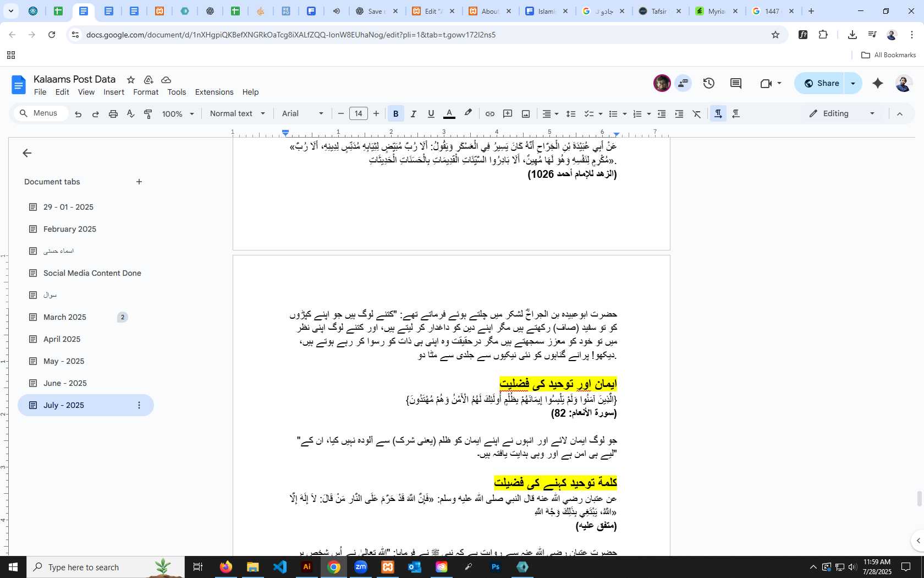Toggle Italic formatting

point(413,114)
